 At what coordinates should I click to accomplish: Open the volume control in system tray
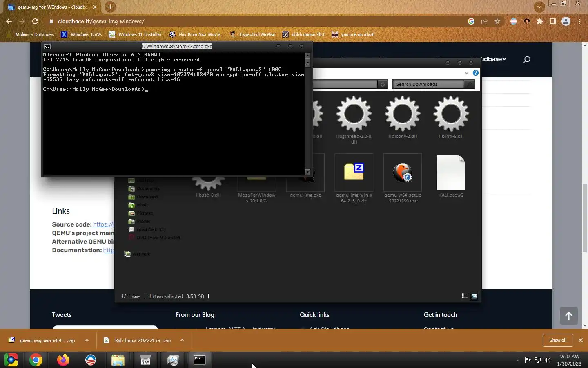coord(548,360)
